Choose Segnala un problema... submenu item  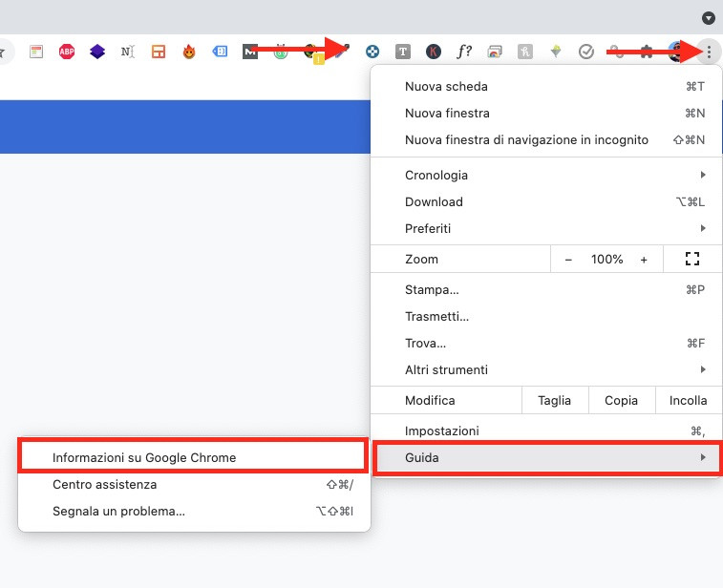[x=194, y=512]
